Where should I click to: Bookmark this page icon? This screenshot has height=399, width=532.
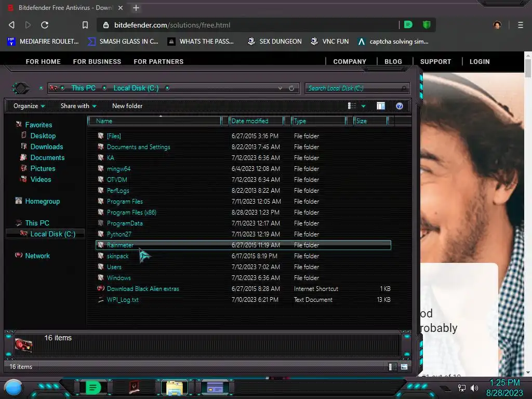(85, 25)
